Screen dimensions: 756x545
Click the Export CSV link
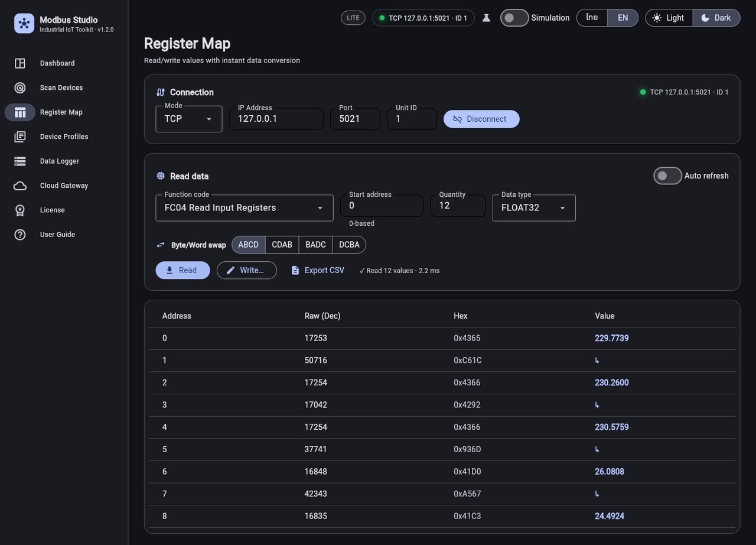[318, 270]
